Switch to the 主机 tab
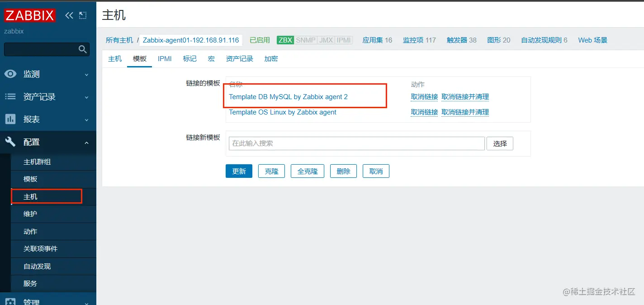Image resolution: width=644 pixels, height=305 pixels. 115,59
